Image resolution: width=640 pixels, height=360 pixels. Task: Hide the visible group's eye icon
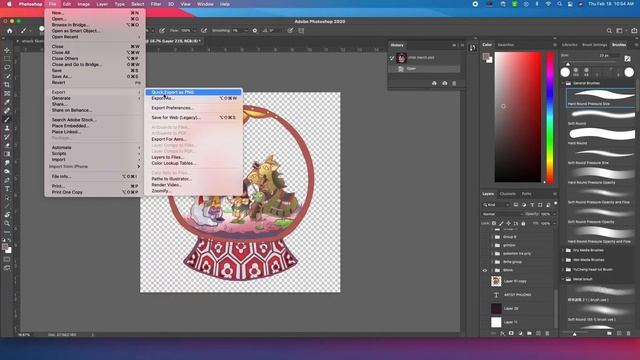(485, 270)
